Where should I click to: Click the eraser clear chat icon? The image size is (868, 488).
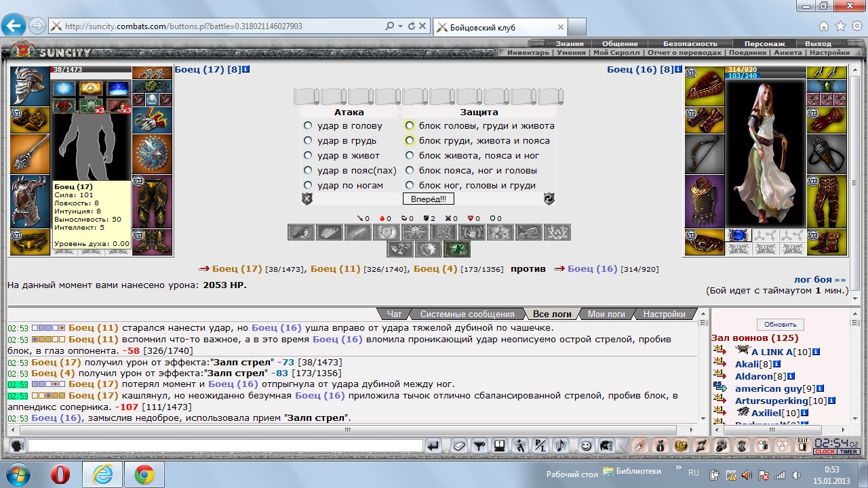point(459,446)
